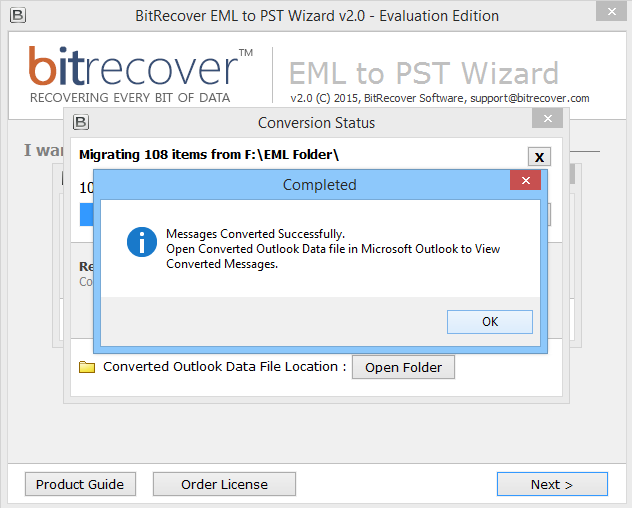The height and width of the screenshot is (508, 632).
Task: Close the Completed dialog with red X
Action: [x=526, y=180]
